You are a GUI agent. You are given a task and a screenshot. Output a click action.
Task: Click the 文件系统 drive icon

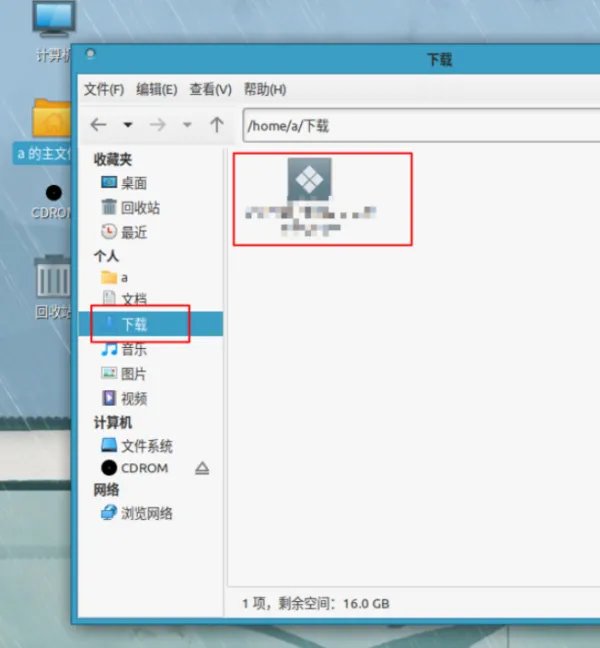[x=109, y=445]
